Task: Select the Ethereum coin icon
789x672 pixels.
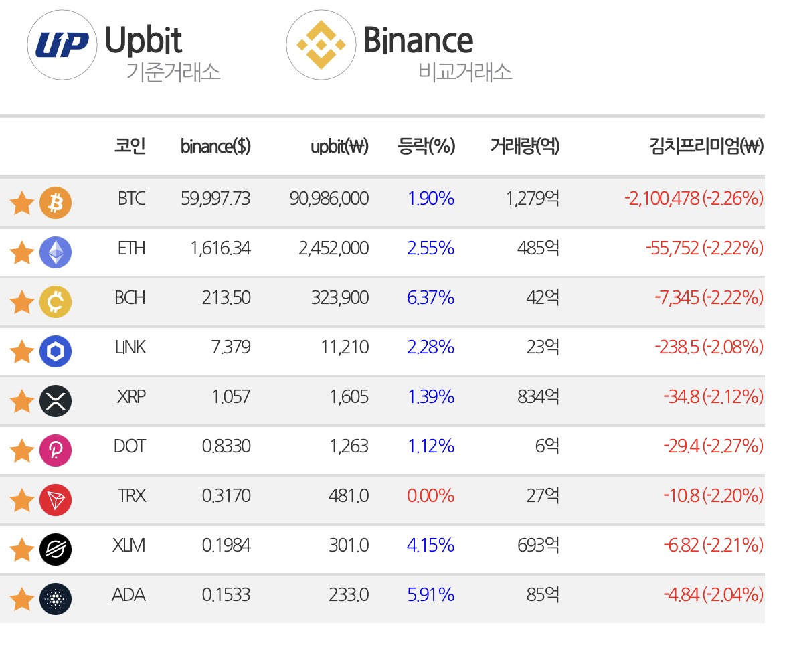Action: (56, 252)
